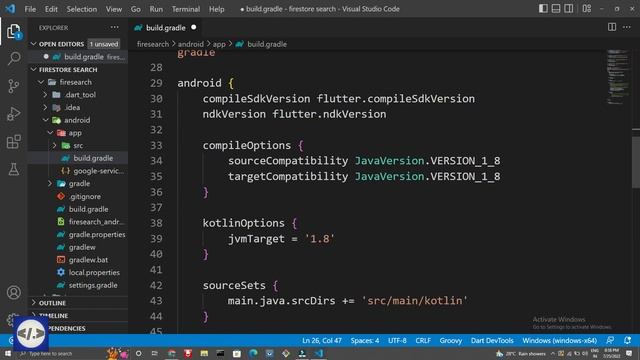Click firesearch breadcrumb segment
Image resolution: width=640 pixels, height=360 pixels.
tap(153, 44)
